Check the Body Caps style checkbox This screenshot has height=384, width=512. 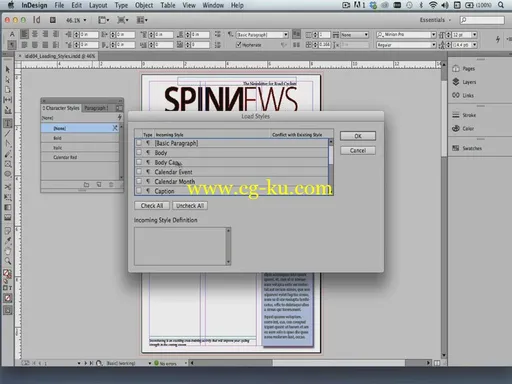139,162
